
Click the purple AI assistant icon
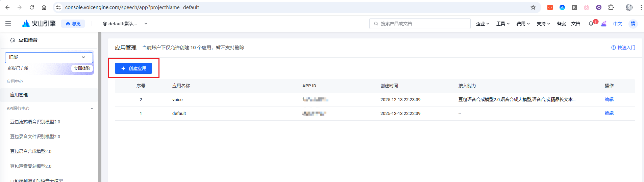coord(604,24)
